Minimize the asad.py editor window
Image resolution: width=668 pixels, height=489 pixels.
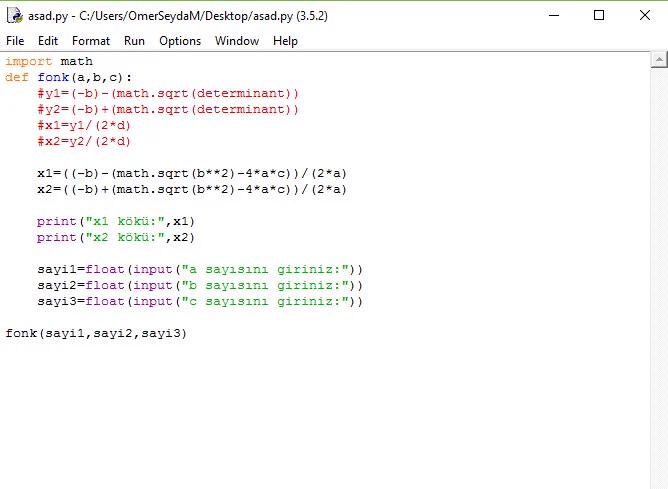[x=554, y=16]
